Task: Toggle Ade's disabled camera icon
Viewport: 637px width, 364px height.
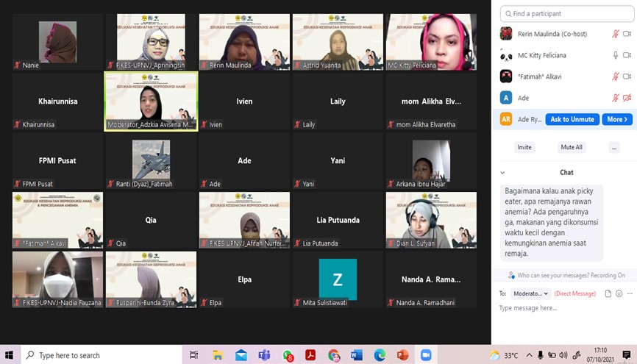Action: pyautogui.click(x=627, y=98)
